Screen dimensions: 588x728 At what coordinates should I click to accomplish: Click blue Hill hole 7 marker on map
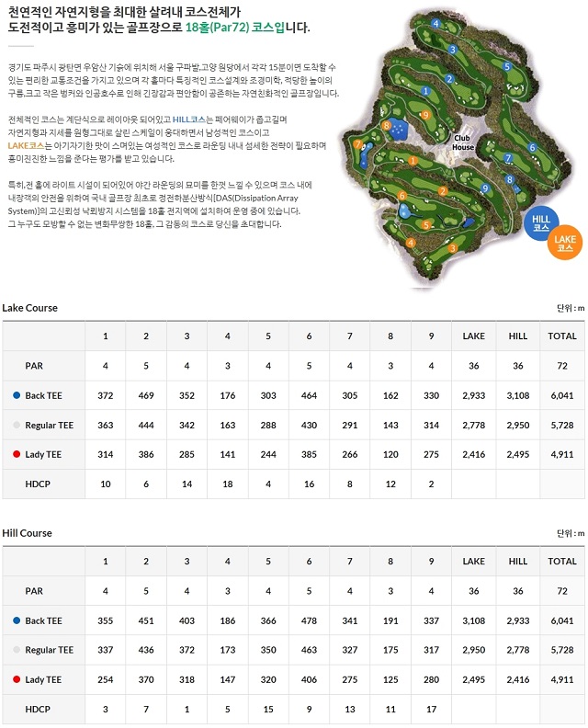pyautogui.click(x=508, y=158)
